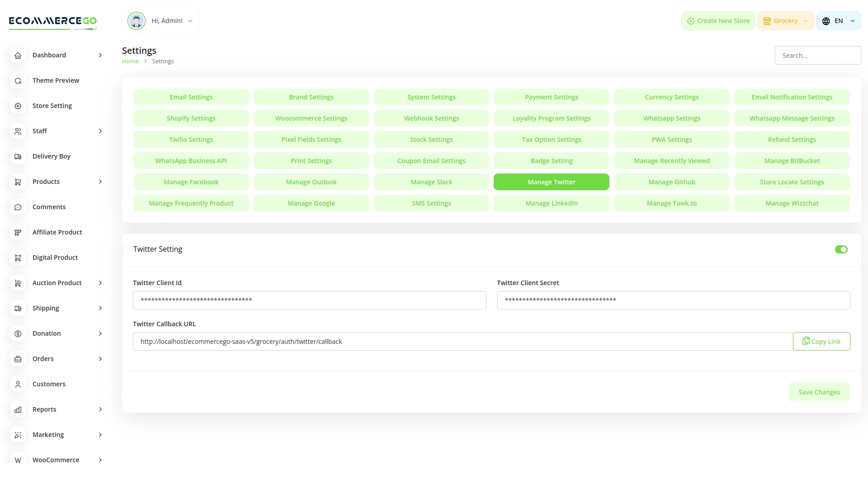Click the Donation icon in the sidebar
This screenshot has width=868, height=488.
pyautogui.click(x=18, y=333)
